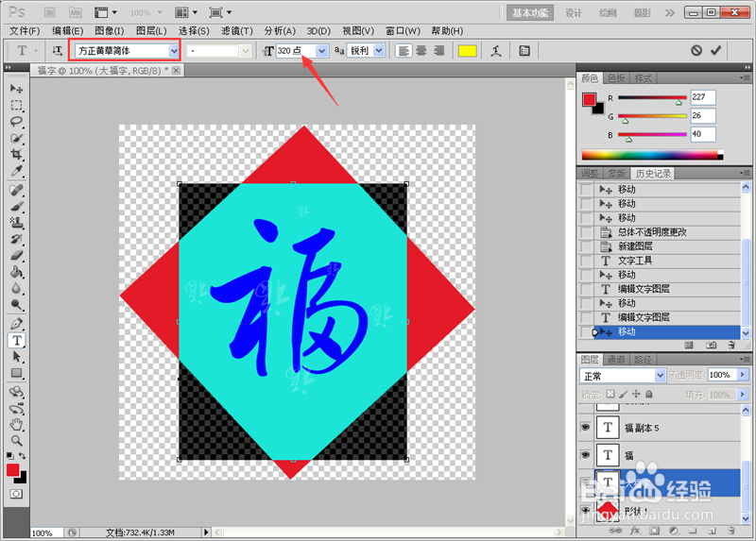This screenshot has height=541, width=756.
Task: Hide the 福 text layer
Action: coord(585,455)
